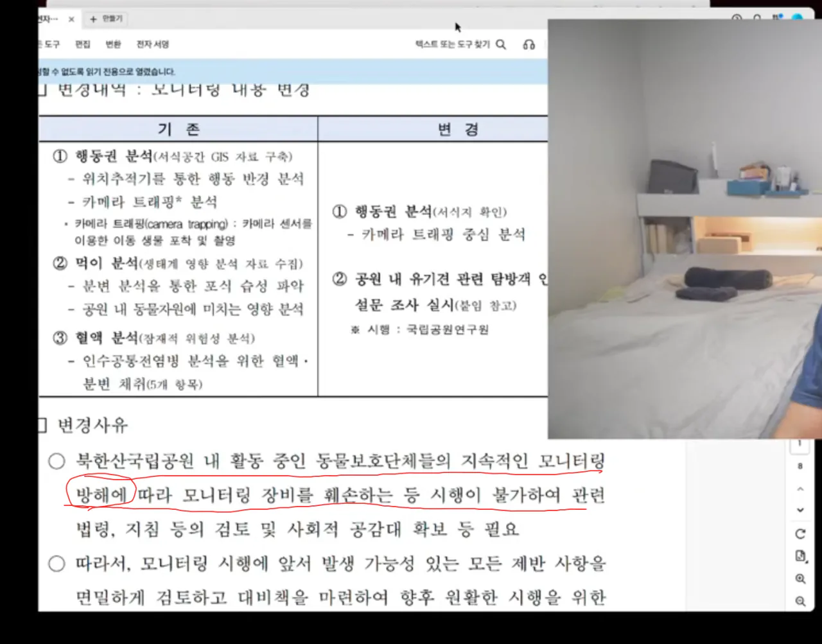Rotate the page clockwise
The image size is (822, 644).
click(800, 534)
